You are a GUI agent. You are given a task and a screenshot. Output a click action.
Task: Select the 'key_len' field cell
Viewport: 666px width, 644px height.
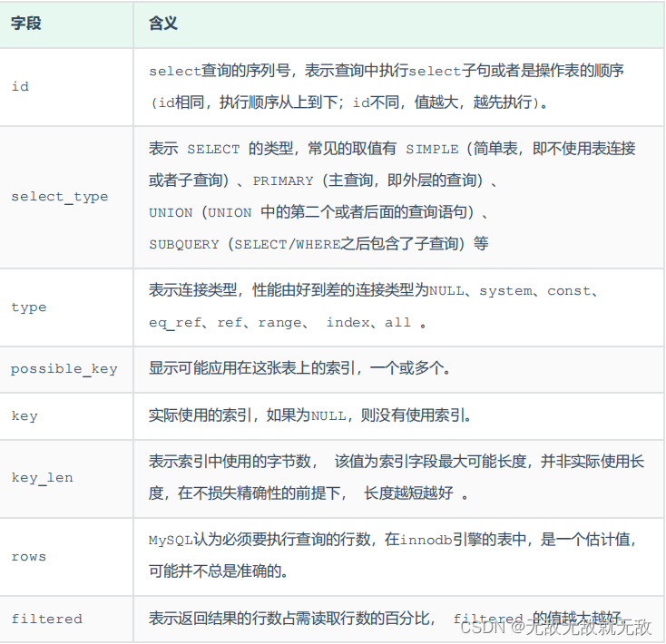pyautogui.click(x=66, y=478)
